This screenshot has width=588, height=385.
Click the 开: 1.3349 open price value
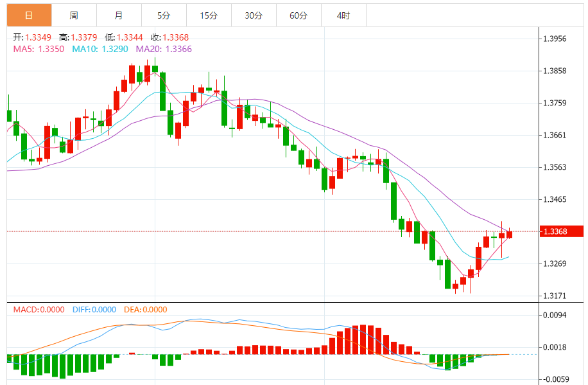[32, 37]
